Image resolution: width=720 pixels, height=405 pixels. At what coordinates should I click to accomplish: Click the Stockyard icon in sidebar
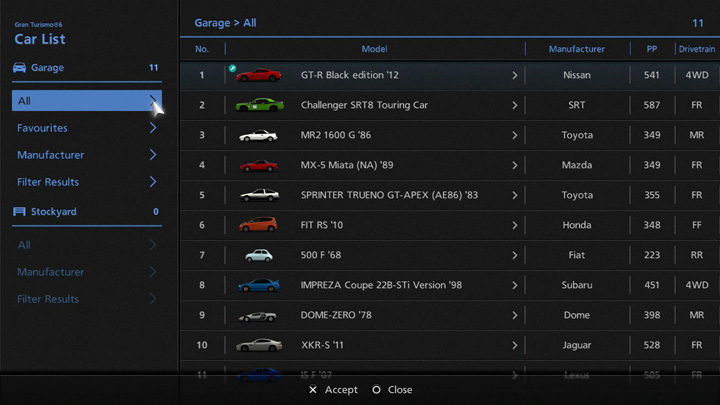pyautogui.click(x=20, y=212)
